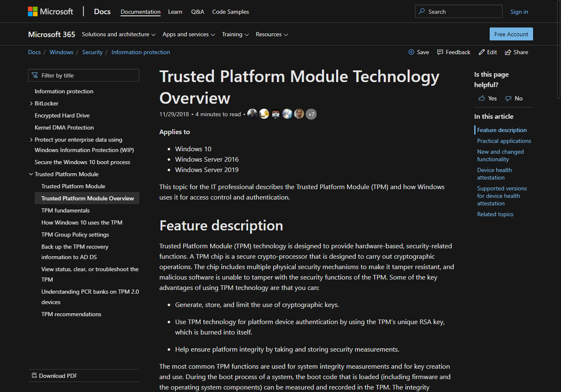Expand Apps and services menu
The image size is (561, 392).
tap(189, 34)
